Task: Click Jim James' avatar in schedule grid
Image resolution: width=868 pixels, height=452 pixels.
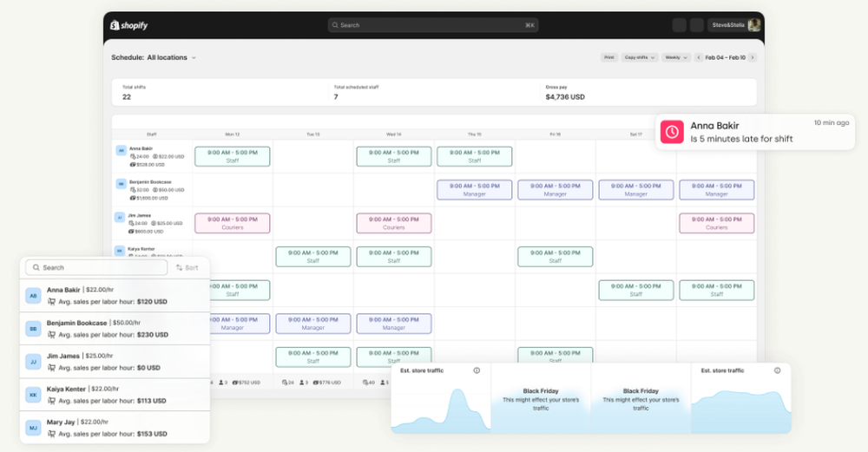Action: 120,218
